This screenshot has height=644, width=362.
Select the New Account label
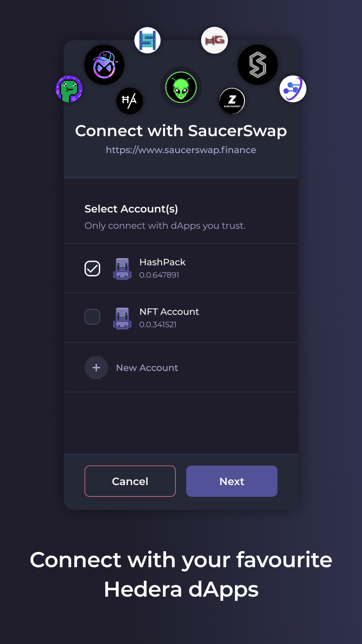147,368
